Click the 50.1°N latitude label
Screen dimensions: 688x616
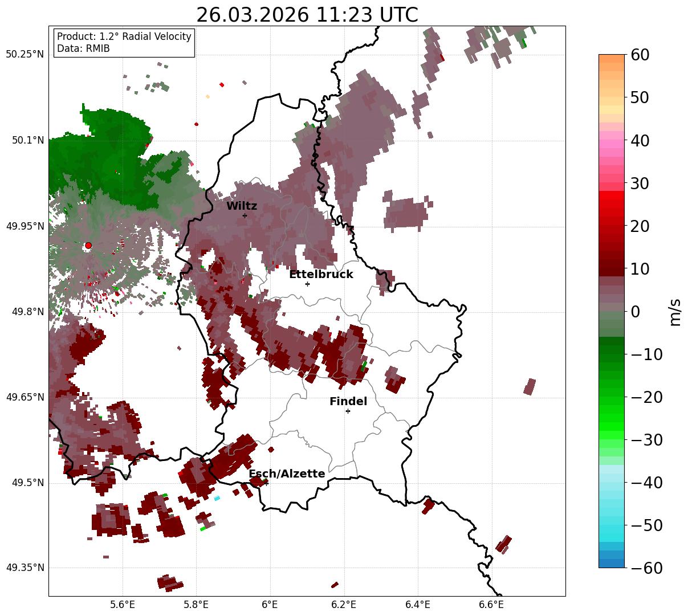(x=27, y=140)
